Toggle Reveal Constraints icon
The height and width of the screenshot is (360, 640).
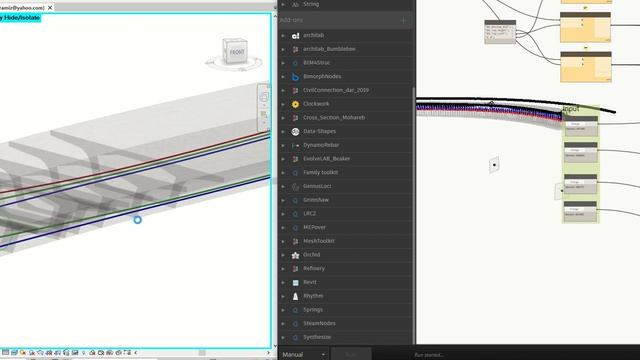point(127,352)
